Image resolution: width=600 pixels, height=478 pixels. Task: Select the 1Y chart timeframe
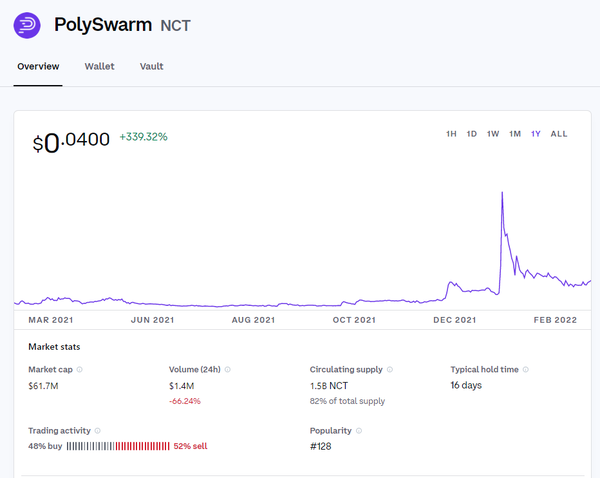536,134
